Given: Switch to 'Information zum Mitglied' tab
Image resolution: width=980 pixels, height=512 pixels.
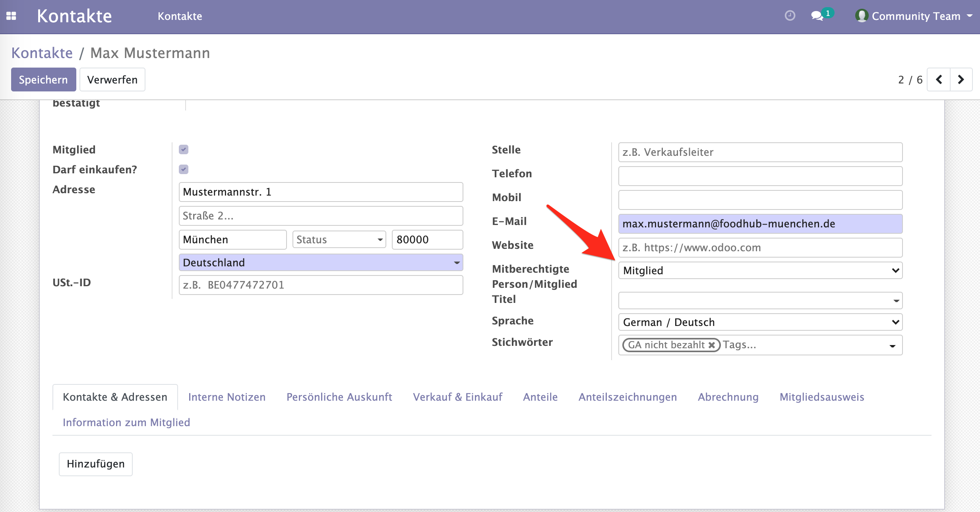Looking at the screenshot, I should 126,422.
